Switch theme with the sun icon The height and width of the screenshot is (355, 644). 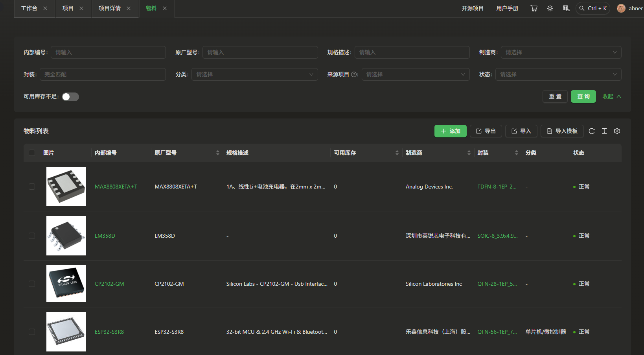click(550, 8)
